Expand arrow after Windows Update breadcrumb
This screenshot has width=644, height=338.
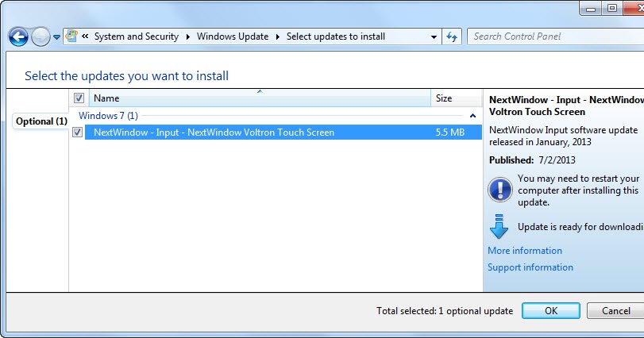(278, 37)
